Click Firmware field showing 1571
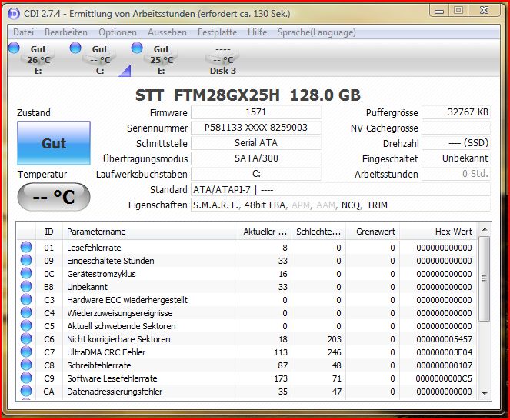Image resolution: width=510 pixels, height=420 pixels. click(256, 112)
